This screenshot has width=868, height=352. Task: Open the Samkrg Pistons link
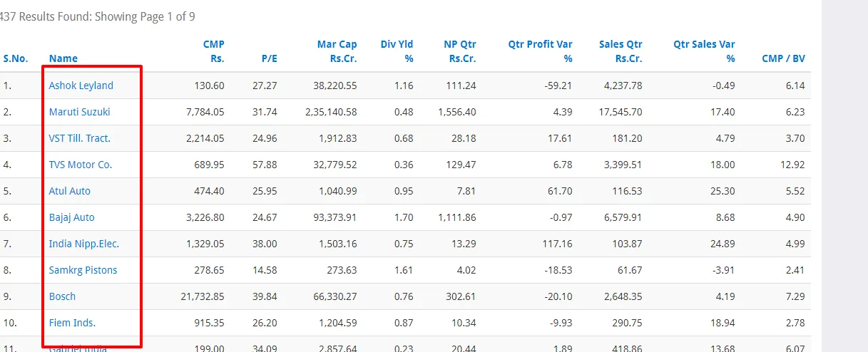point(83,270)
